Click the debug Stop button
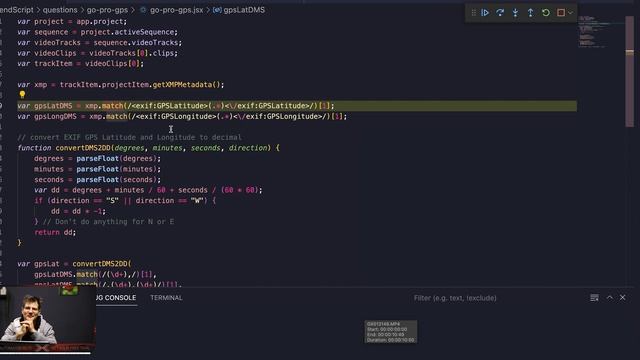Viewport: 640px width, 360px height. pyautogui.click(x=561, y=13)
